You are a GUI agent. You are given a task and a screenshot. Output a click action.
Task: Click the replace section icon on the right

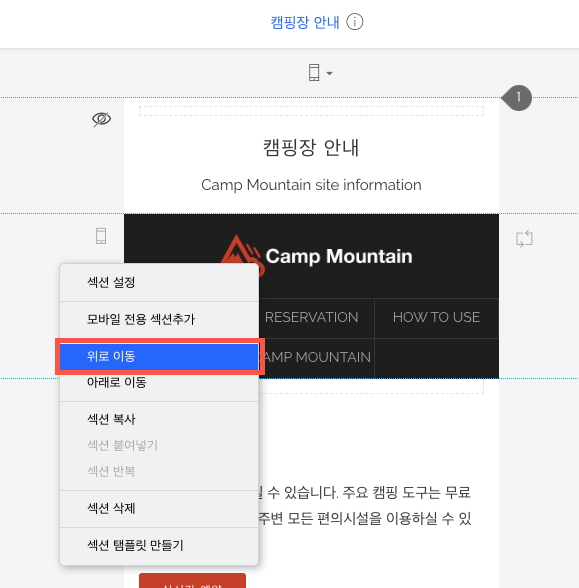point(524,238)
